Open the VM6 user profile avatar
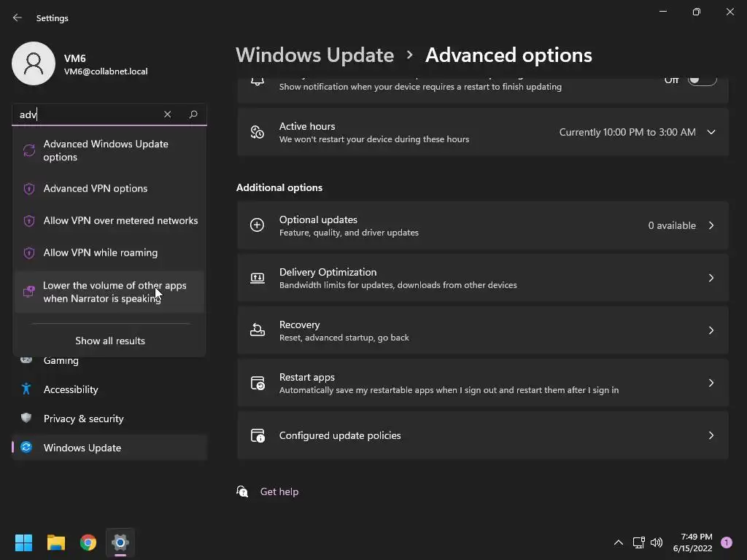 pos(34,63)
